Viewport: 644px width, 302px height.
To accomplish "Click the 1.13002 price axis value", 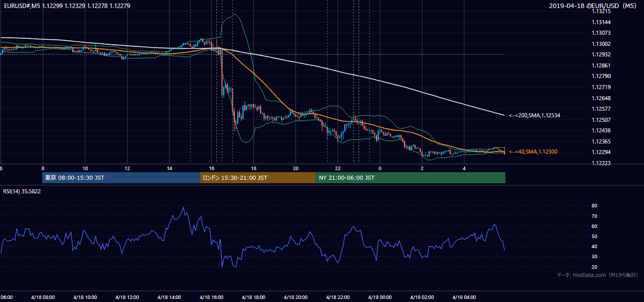I will [x=602, y=44].
